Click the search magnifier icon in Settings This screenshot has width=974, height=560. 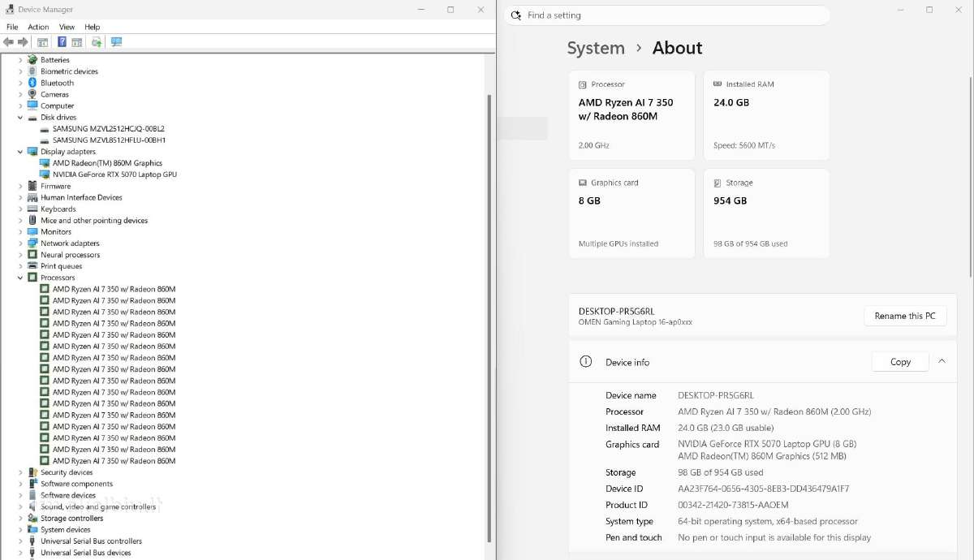[516, 15]
